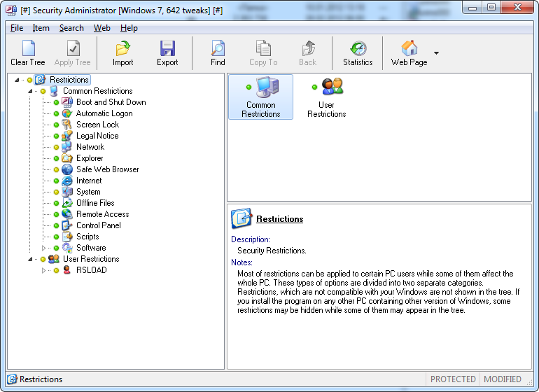Toggle the status dot beside Restrictions root
Image resolution: width=539 pixels, height=392 pixels.
click(x=29, y=80)
